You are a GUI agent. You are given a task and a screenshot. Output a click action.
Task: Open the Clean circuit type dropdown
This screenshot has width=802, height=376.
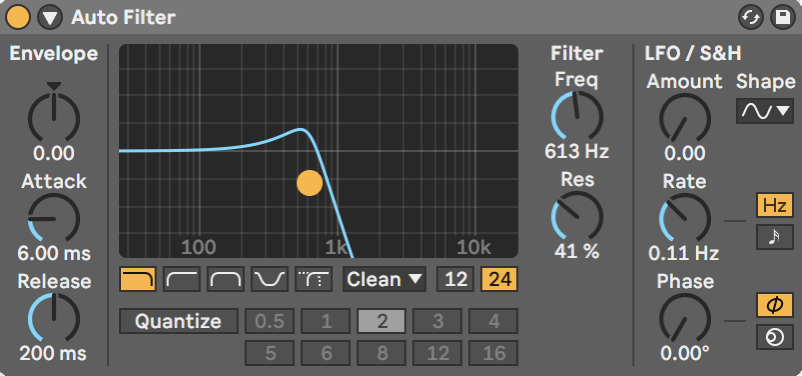tap(385, 279)
